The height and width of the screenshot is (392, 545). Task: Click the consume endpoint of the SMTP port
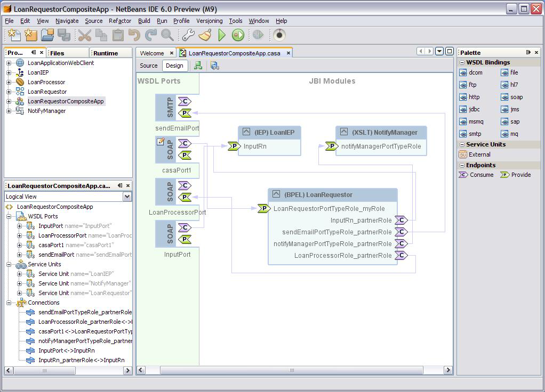[x=185, y=101]
